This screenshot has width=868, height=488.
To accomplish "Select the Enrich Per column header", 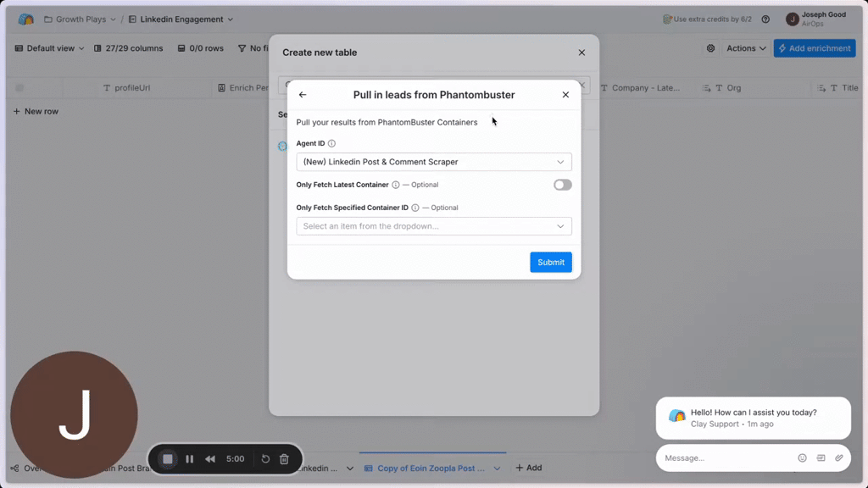I will 243,88.
